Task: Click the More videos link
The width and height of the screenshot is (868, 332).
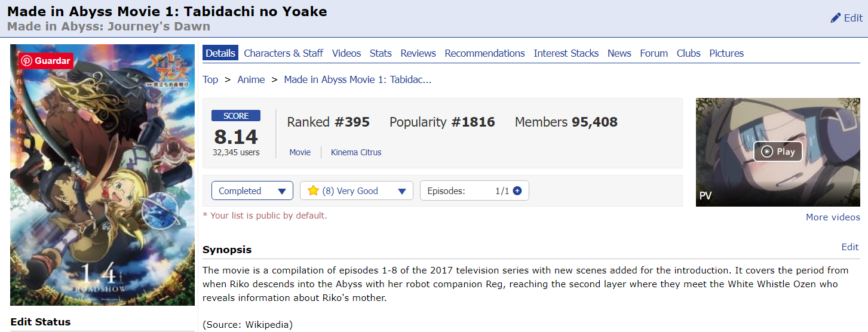Action: coord(833,217)
